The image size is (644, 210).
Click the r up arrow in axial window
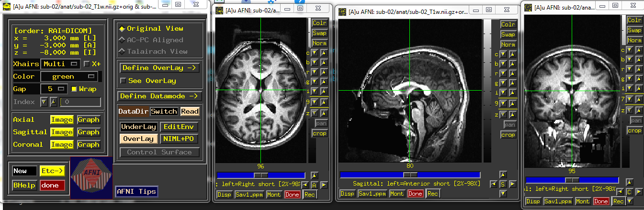[323, 71]
